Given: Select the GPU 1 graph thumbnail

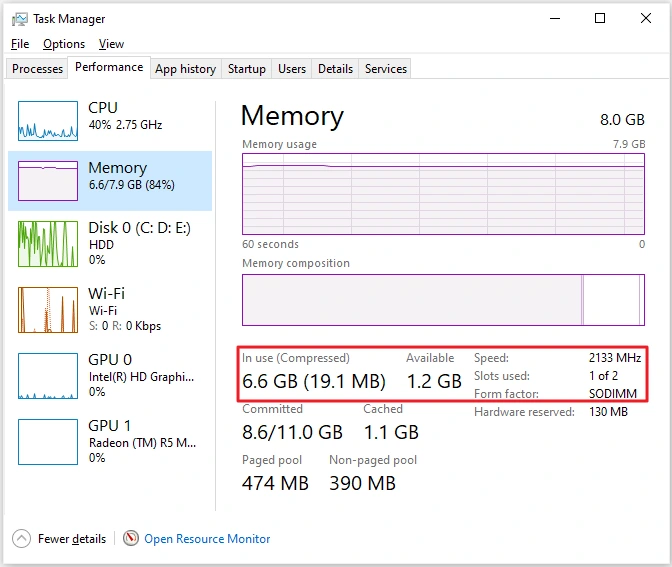Looking at the screenshot, I should (48, 442).
